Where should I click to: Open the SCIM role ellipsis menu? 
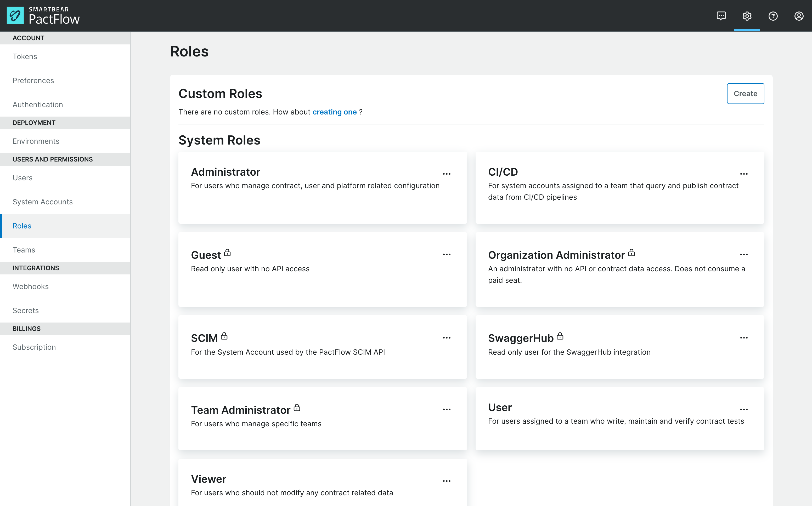click(447, 337)
